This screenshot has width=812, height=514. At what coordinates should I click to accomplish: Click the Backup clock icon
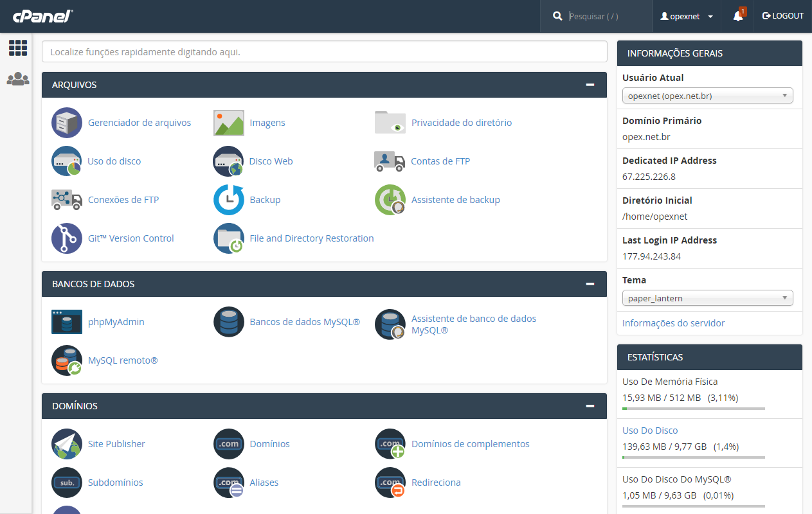click(x=229, y=200)
